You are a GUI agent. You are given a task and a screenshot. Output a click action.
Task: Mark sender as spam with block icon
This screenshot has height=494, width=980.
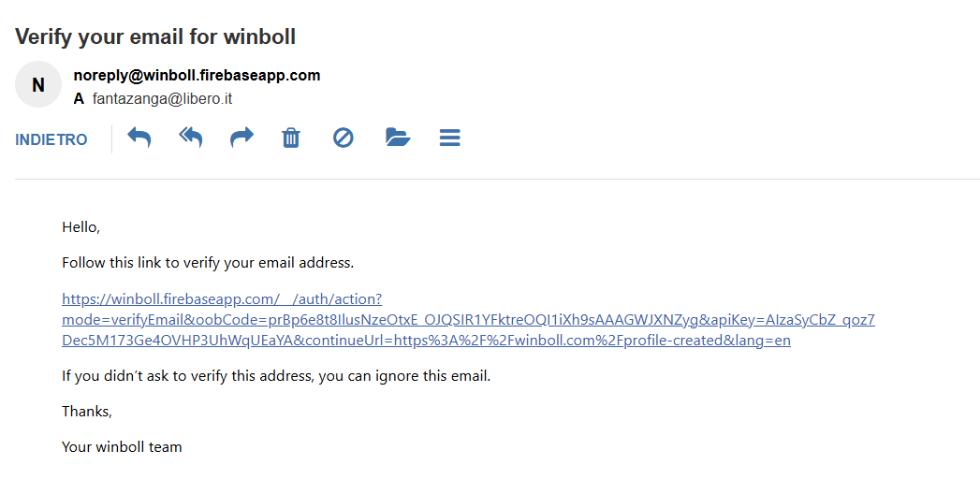[344, 138]
